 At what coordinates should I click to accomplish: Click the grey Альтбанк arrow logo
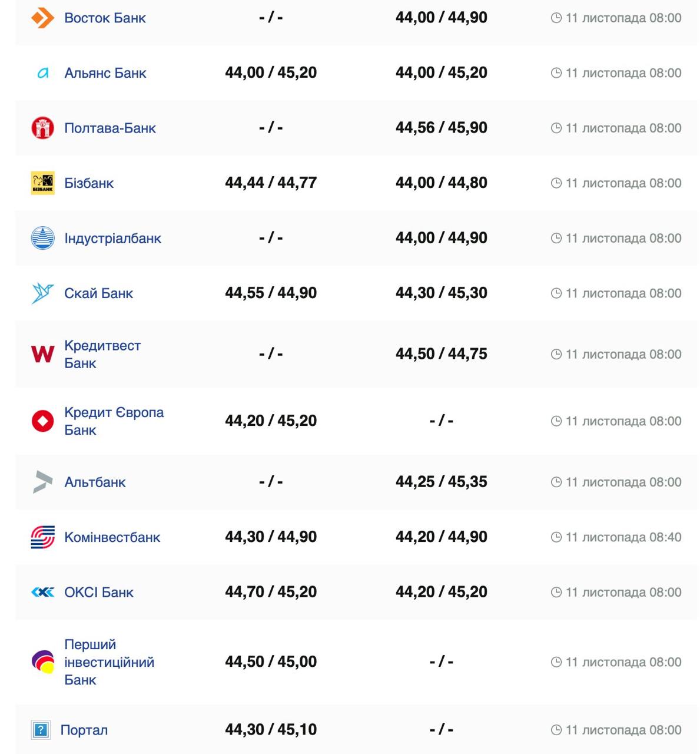(x=42, y=482)
